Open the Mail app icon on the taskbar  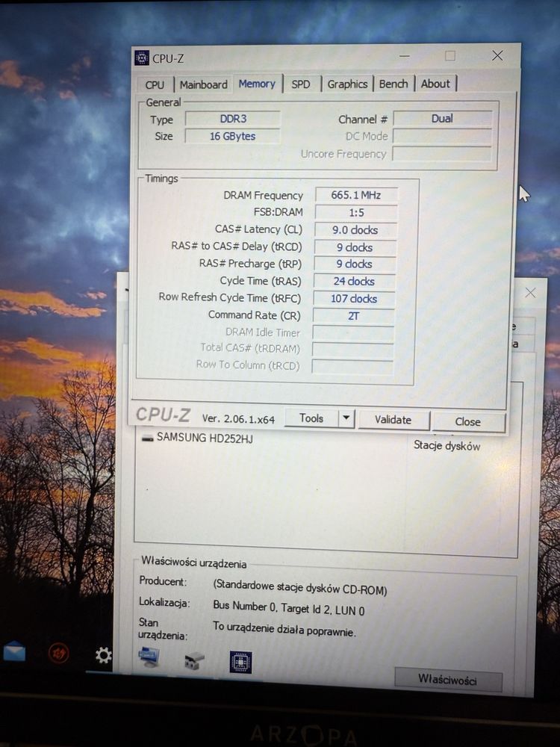[14, 651]
